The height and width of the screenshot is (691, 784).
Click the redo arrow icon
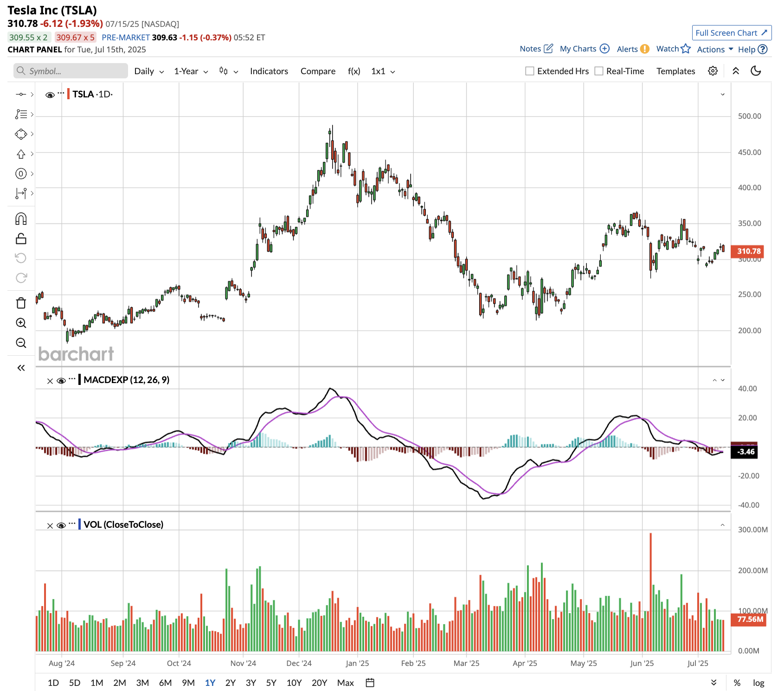[x=21, y=278]
